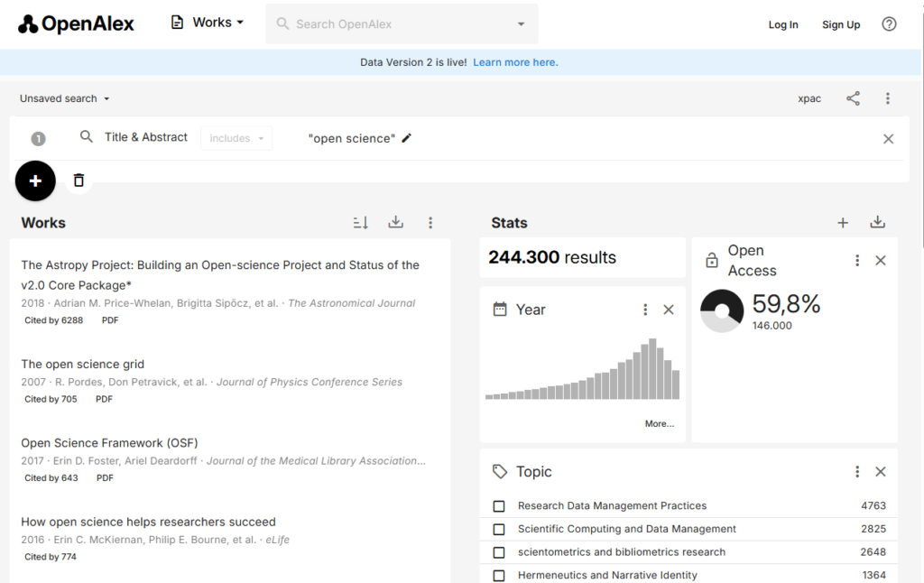Viewport: 924px width, 583px height.
Task: Edit the "open science" filter value pencil
Action: click(x=407, y=138)
